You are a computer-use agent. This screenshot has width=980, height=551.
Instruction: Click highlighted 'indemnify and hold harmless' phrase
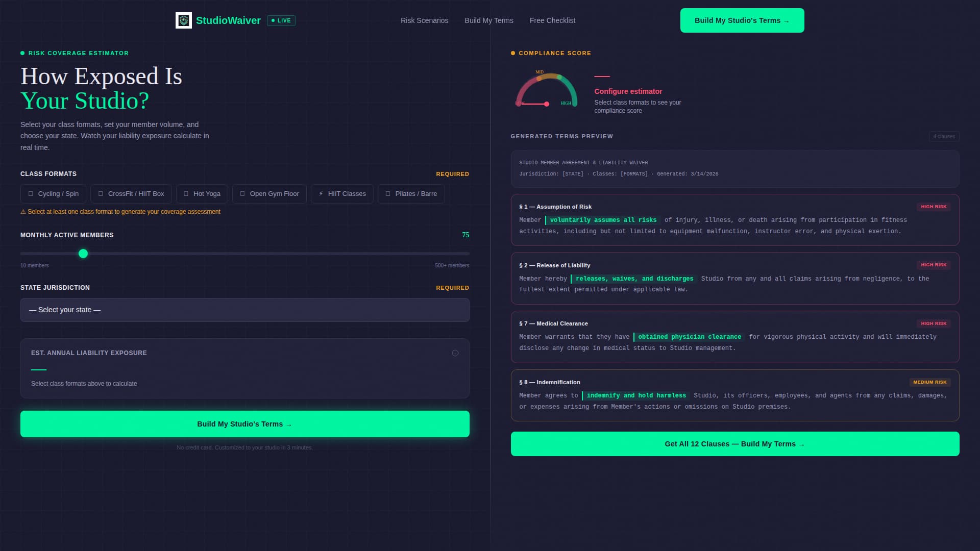[636, 395]
